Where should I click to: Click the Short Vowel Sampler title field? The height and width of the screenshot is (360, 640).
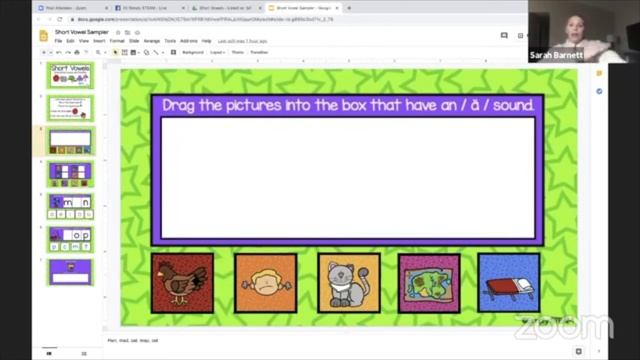(x=82, y=32)
